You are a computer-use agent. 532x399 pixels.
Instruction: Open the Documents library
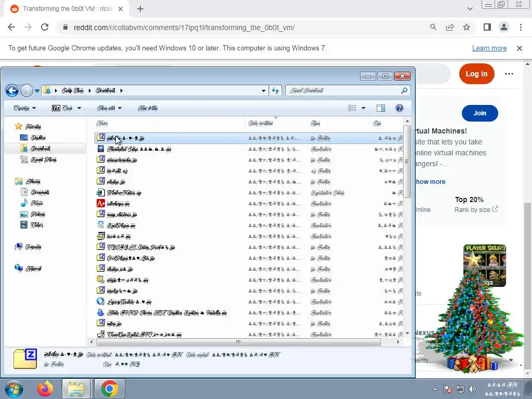35,192
